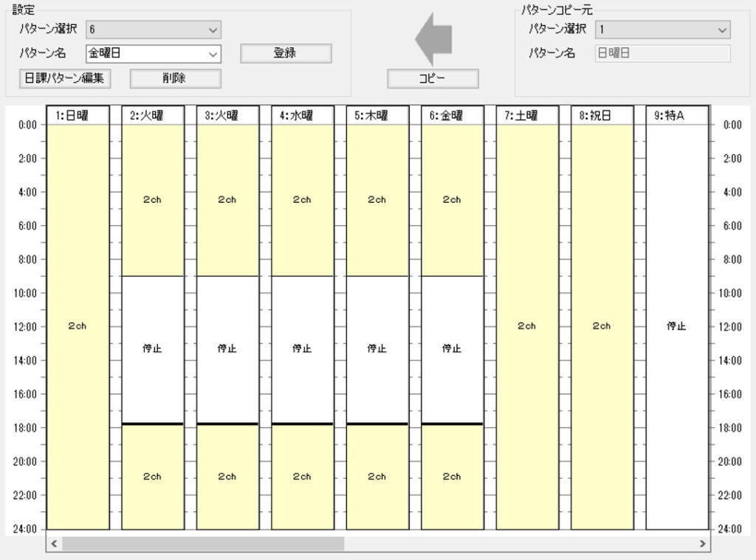The width and height of the screenshot is (756, 560).
Task: Click scrollbar right arrow under the schedule
Action: point(702,544)
